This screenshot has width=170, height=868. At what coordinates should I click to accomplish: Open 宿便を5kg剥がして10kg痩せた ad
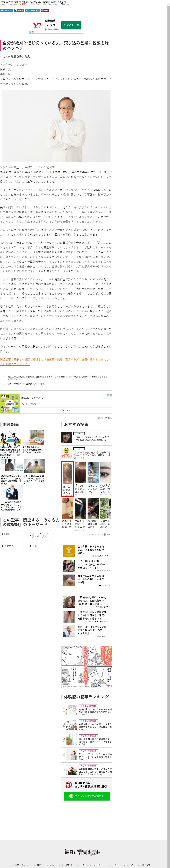pyautogui.click(x=87, y=602)
